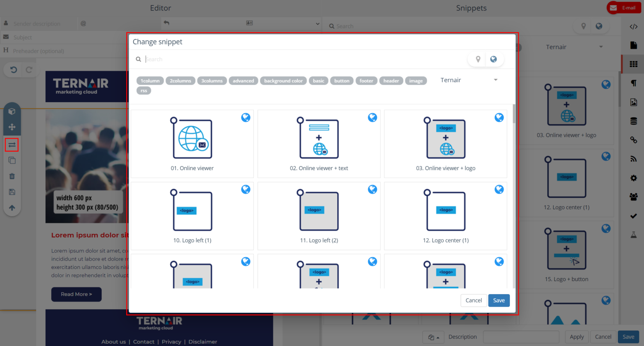Viewport: 644px width, 346px height.
Task: Click Cancel in the Change snippet dialog
Action: click(x=474, y=300)
